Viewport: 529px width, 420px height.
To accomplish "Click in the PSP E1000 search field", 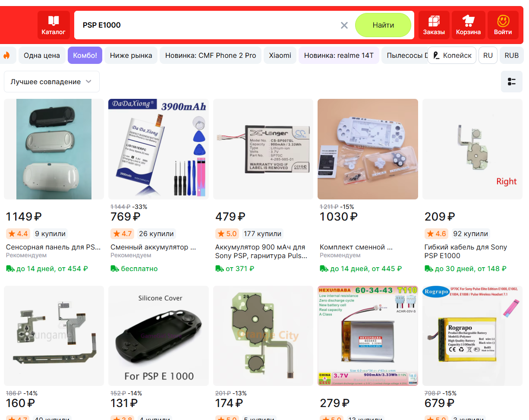I will (207, 25).
